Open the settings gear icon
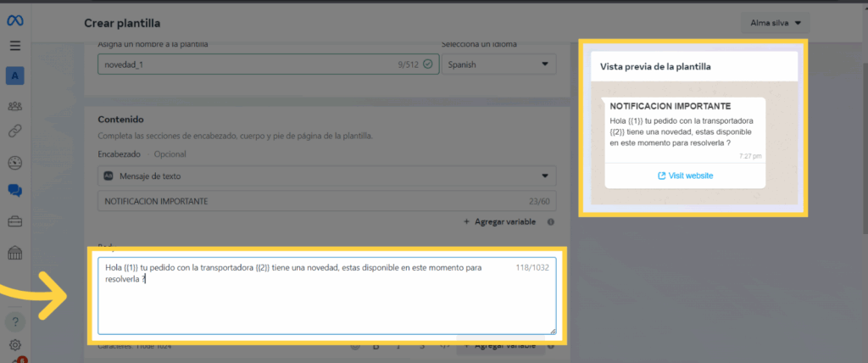 [15, 345]
